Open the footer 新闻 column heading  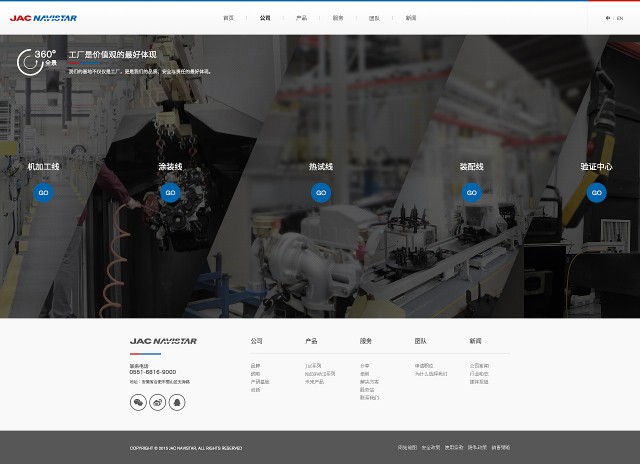(476, 341)
